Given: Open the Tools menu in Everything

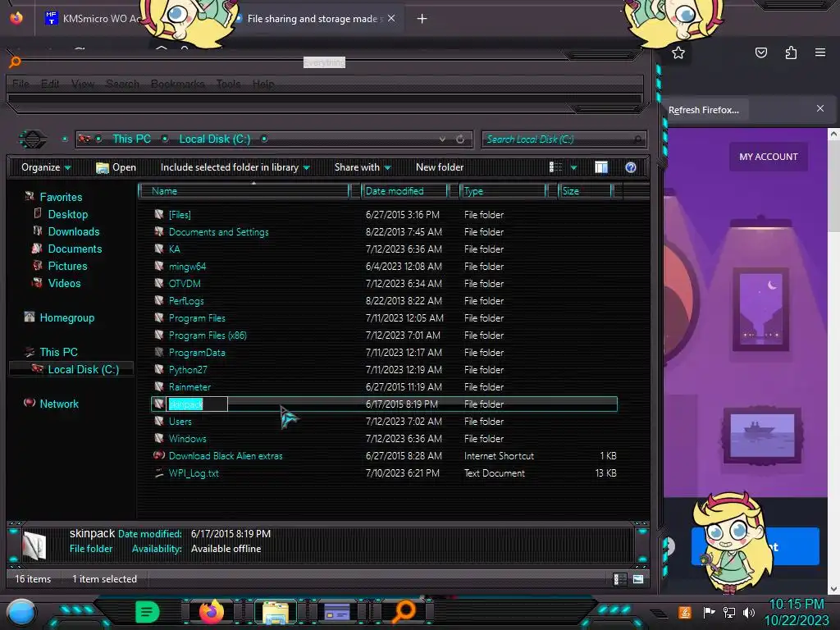Looking at the screenshot, I should [228, 84].
